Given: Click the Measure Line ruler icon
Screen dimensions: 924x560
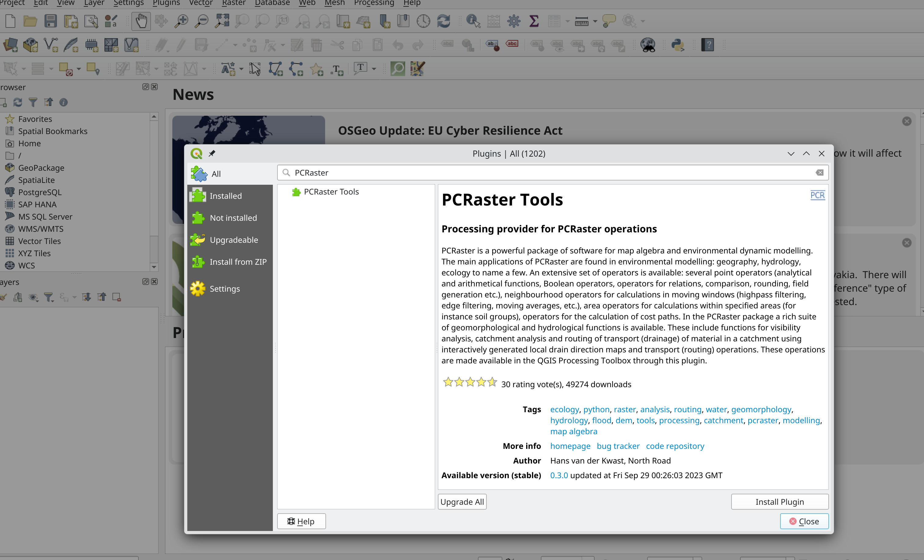Looking at the screenshot, I should [x=581, y=21].
